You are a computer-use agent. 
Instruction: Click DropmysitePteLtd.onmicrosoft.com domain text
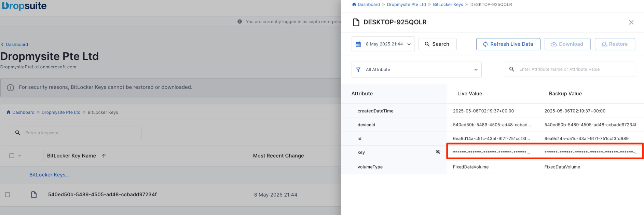click(x=38, y=67)
